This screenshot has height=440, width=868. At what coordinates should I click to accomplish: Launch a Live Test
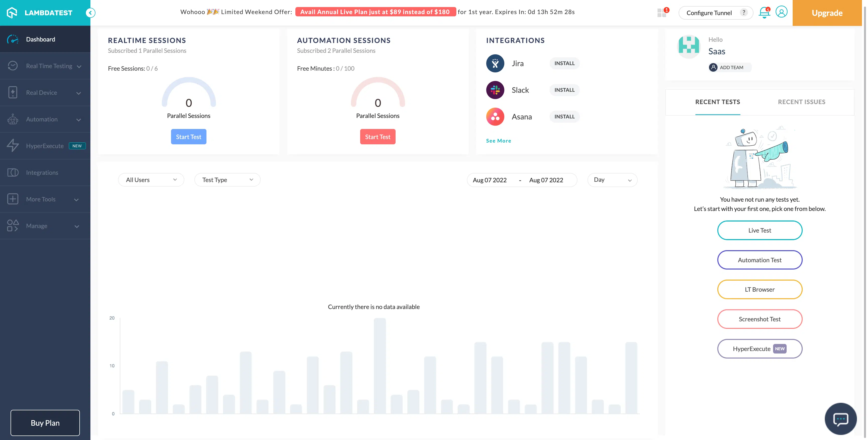coord(759,231)
